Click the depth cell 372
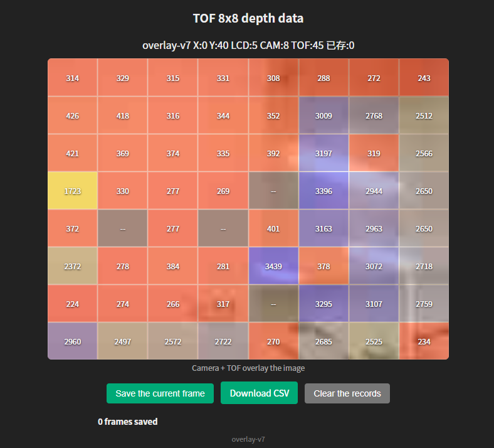Viewport: 494px width, 448px height. (73, 228)
